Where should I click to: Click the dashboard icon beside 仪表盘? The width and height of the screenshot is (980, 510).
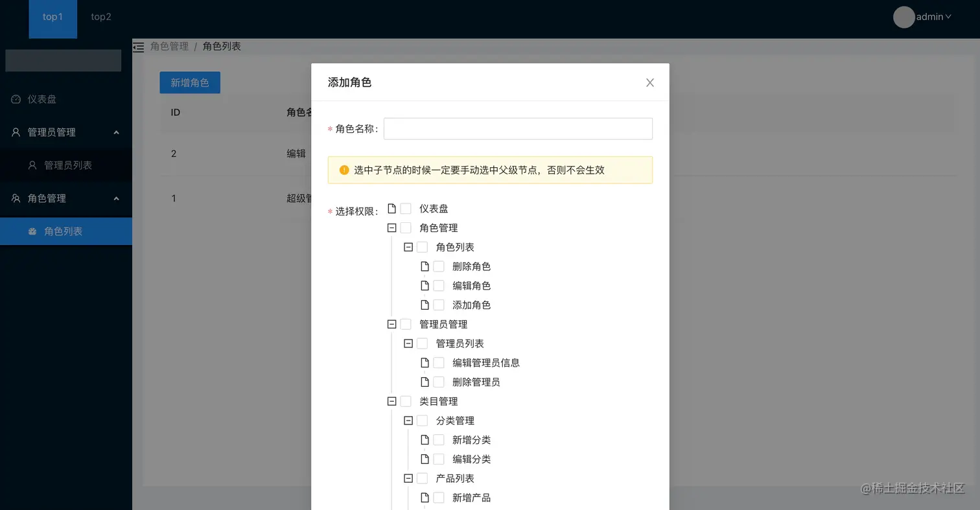16,99
